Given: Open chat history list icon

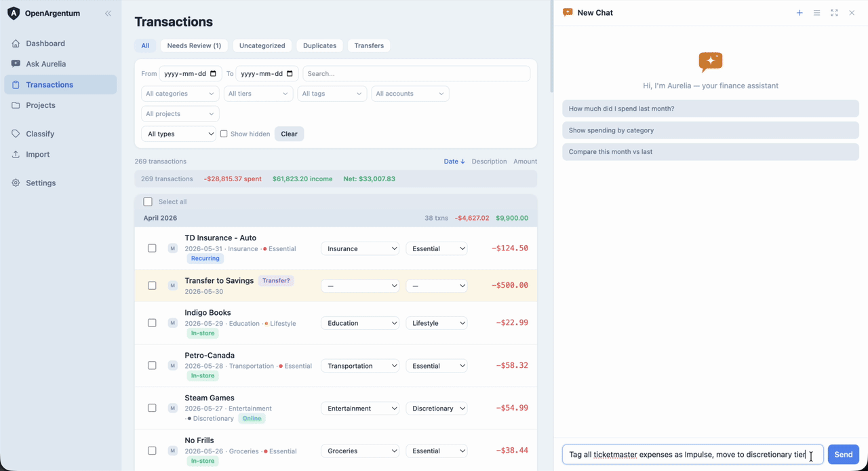Looking at the screenshot, I should coord(817,13).
